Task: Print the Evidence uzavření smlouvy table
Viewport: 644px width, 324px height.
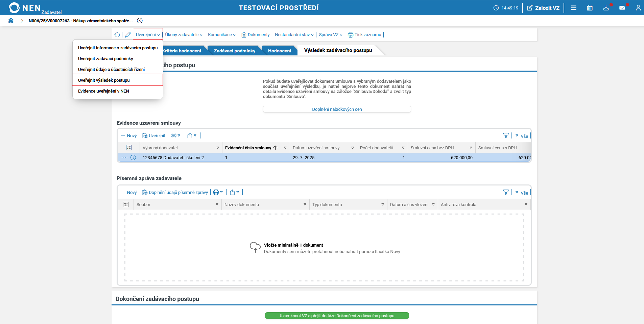Action: click(174, 135)
